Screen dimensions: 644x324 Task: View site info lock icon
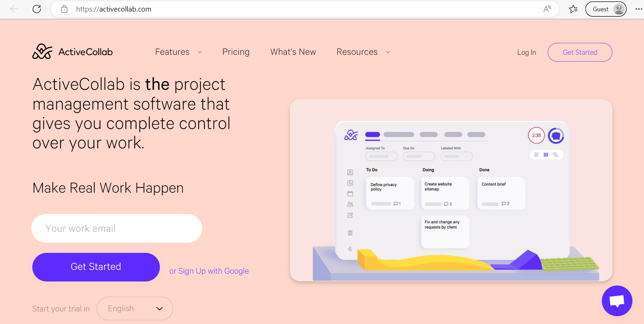(x=64, y=9)
